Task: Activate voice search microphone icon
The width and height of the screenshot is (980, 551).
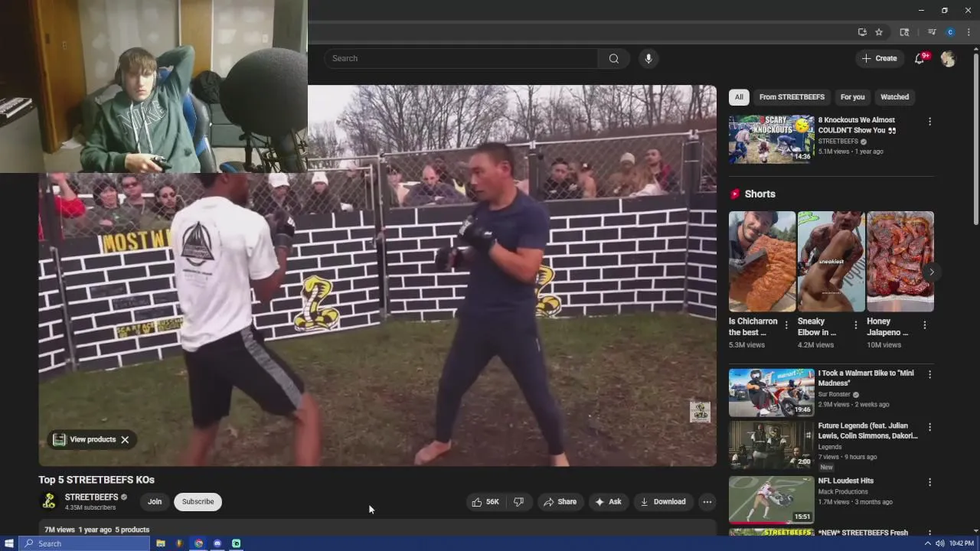Action: [648, 58]
